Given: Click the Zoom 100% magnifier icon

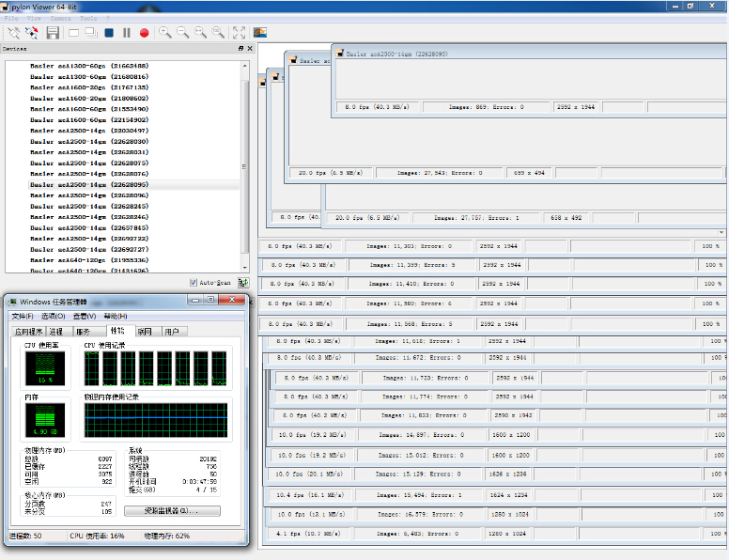Looking at the screenshot, I should click(218, 32).
